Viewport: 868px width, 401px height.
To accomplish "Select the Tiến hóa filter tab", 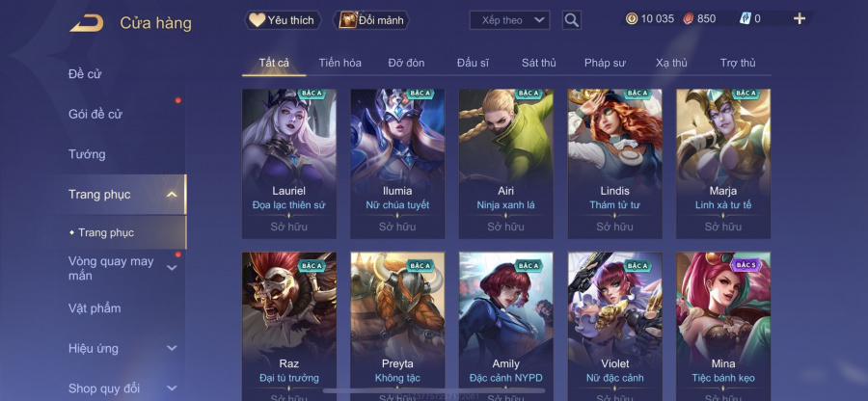I will pos(339,63).
